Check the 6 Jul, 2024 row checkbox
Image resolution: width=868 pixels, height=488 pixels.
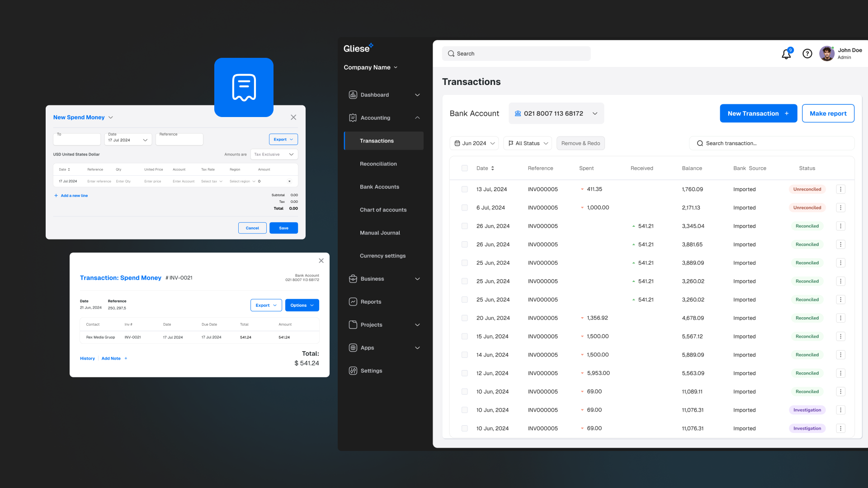tap(465, 208)
